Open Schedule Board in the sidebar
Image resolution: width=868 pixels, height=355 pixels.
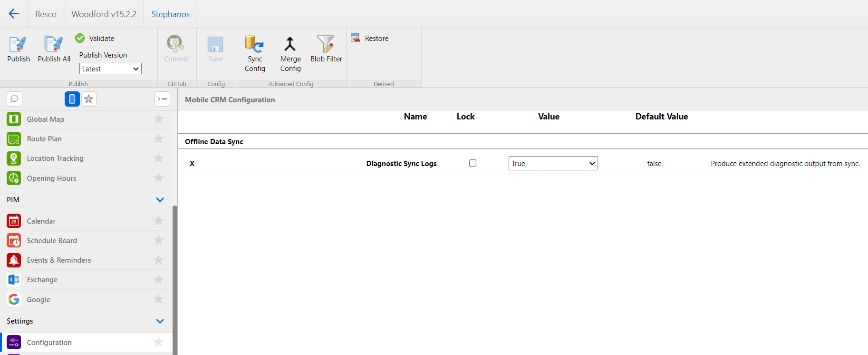point(52,241)
